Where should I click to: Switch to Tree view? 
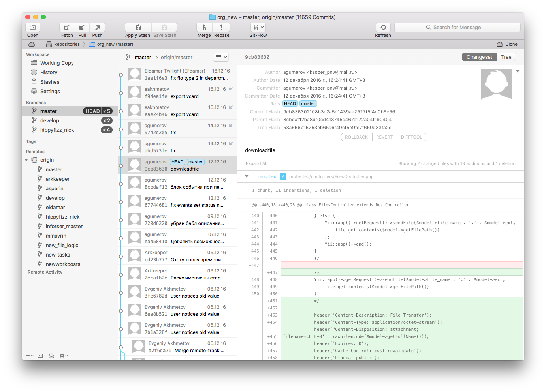(506, 57)
